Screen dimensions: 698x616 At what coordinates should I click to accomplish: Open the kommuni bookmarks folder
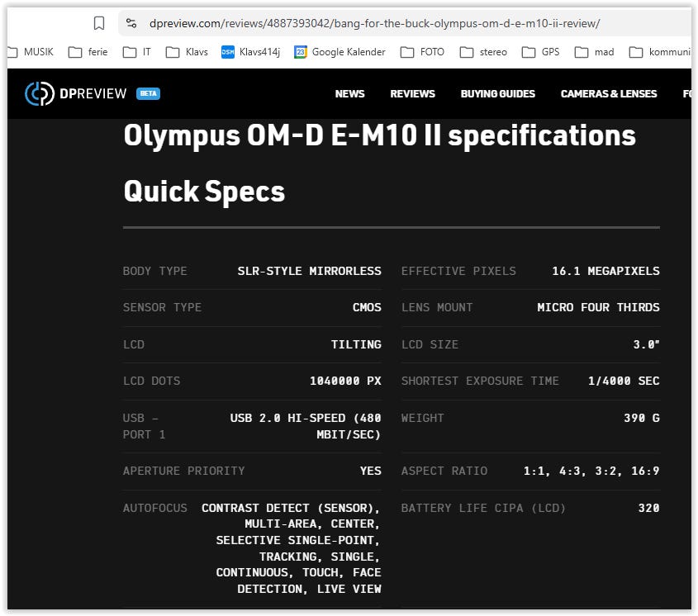[x=660, y=52]
